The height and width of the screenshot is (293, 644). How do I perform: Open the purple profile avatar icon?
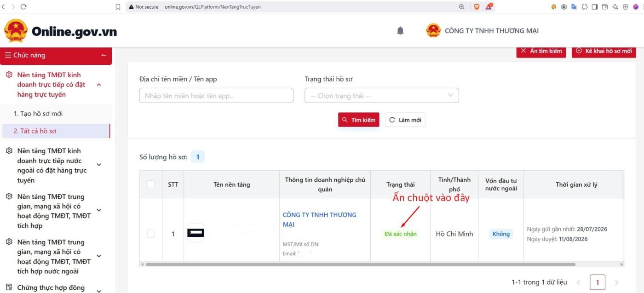636,7
